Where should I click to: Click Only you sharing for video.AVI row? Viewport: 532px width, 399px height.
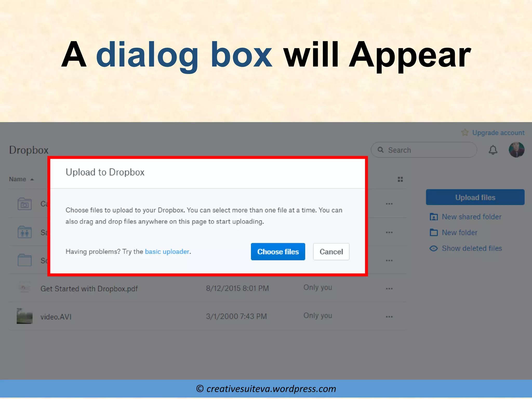click(x=318, y=315)
